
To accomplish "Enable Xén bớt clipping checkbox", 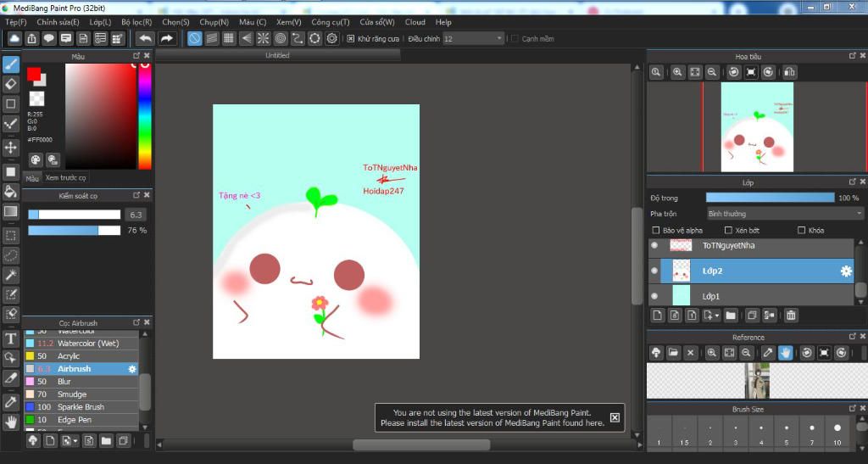I will [728, 231].
